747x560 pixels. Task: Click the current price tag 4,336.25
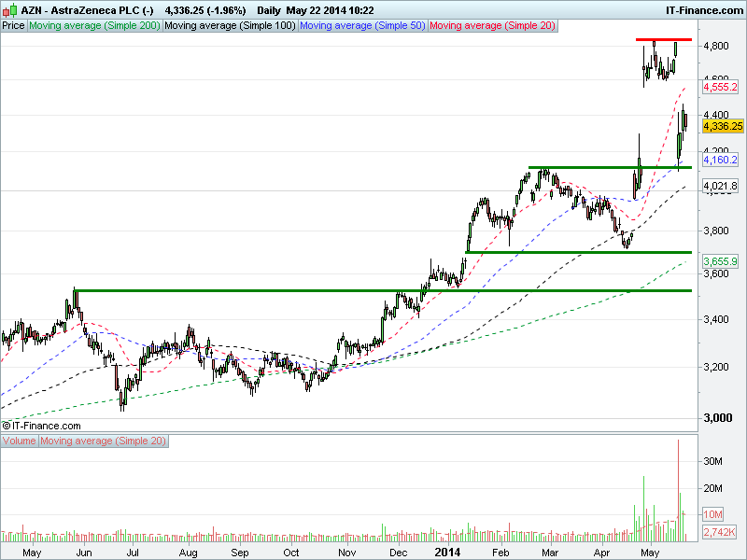[723, 126]
